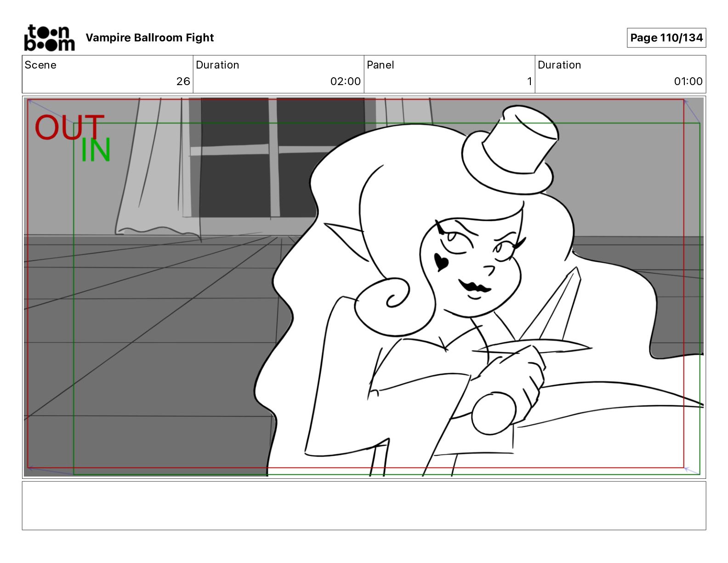Select the title 'Vampire Ballroom Fight'
Screen dimensions: 728x563
pyautogui.click(x=150, y=38)
